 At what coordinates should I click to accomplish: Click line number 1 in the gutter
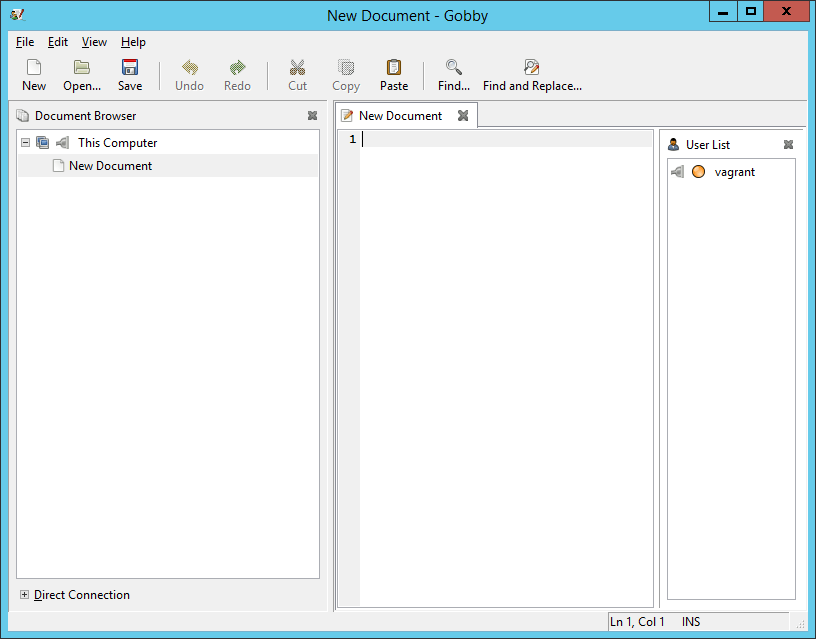pyautogui.click(x=353, y=139)
